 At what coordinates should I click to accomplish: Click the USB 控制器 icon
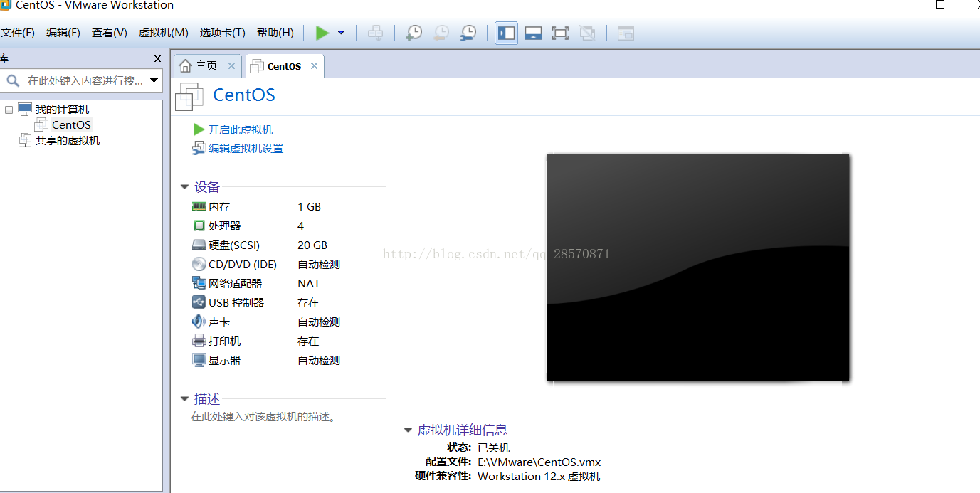click(199, 302)
